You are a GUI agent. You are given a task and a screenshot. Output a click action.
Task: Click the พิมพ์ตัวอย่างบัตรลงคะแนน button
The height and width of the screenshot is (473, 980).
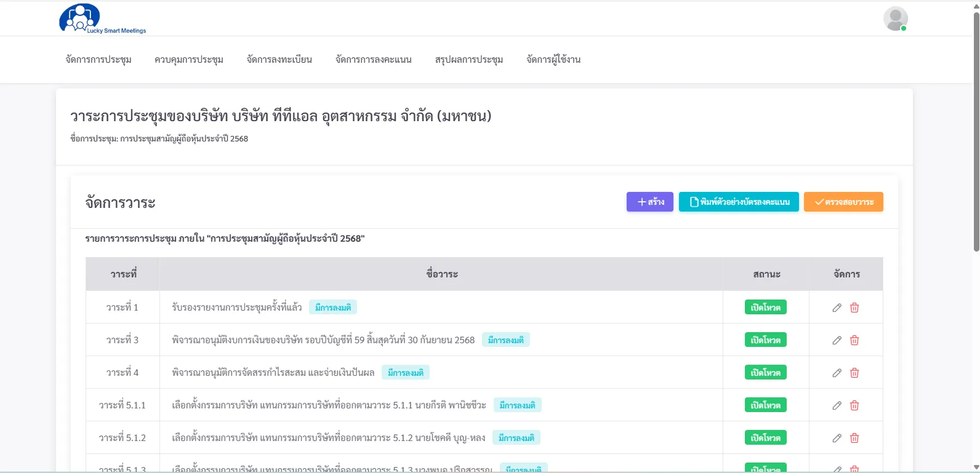739,202
